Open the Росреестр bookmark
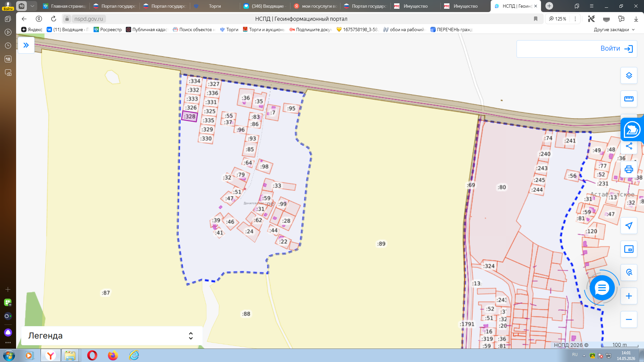The image size is (644, 362). click(x=108, y=29)
